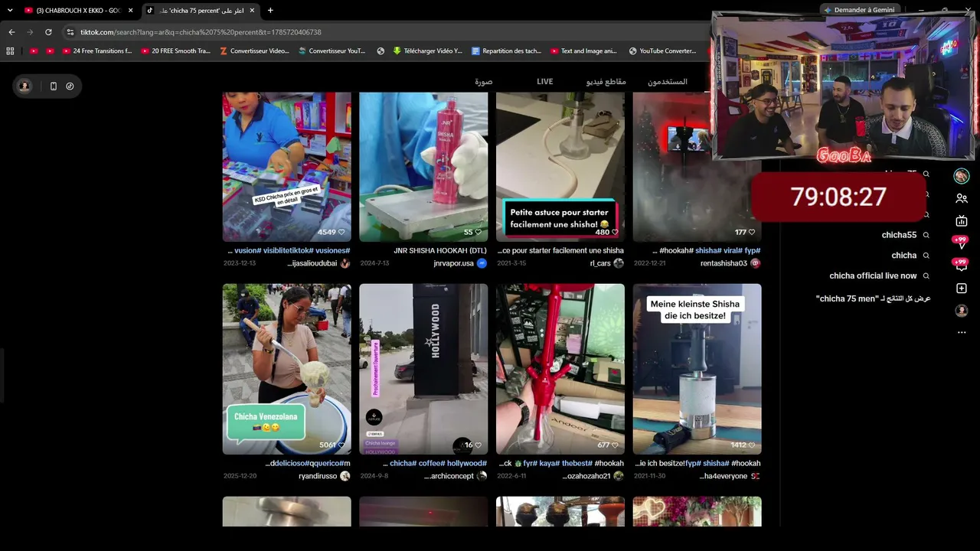Click the rl_cars avatar icon
The width and height of the screenshot is (980, 551).
619,263
